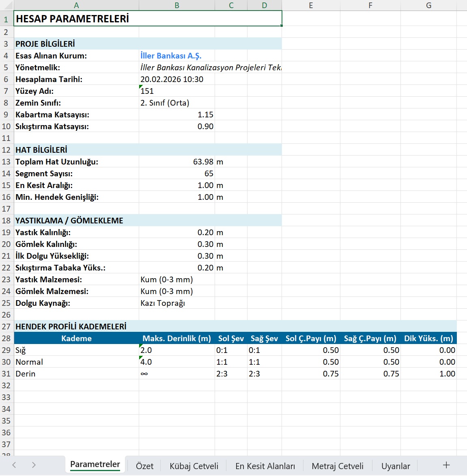This screenshot has width=467, height=476.
Task: Select row 1 header
Action: click(x=6, y=19)
